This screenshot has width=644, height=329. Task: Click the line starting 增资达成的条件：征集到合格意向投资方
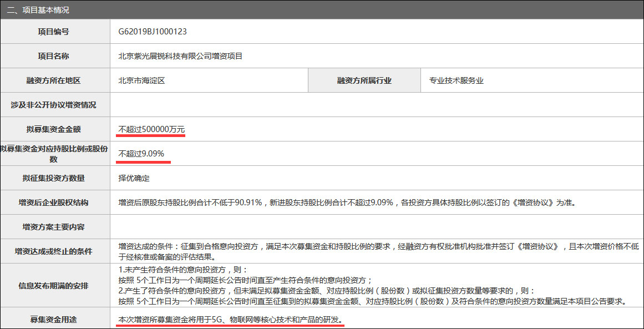pos(379,246)
